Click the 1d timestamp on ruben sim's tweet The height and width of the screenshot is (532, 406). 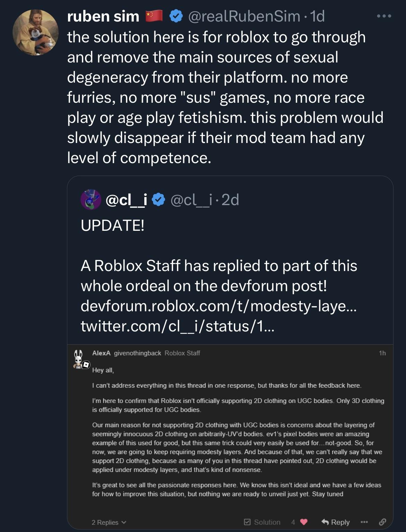[x=317, y=16]
